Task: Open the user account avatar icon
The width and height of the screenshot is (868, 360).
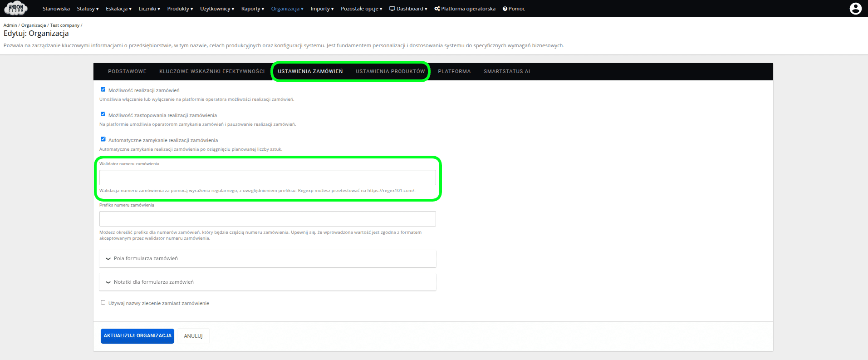Action: pyautogui.click(x=855, y=9)
